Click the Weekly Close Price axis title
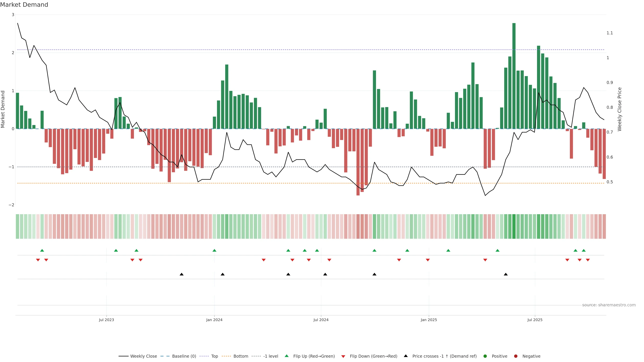 [x=620, y=109]
